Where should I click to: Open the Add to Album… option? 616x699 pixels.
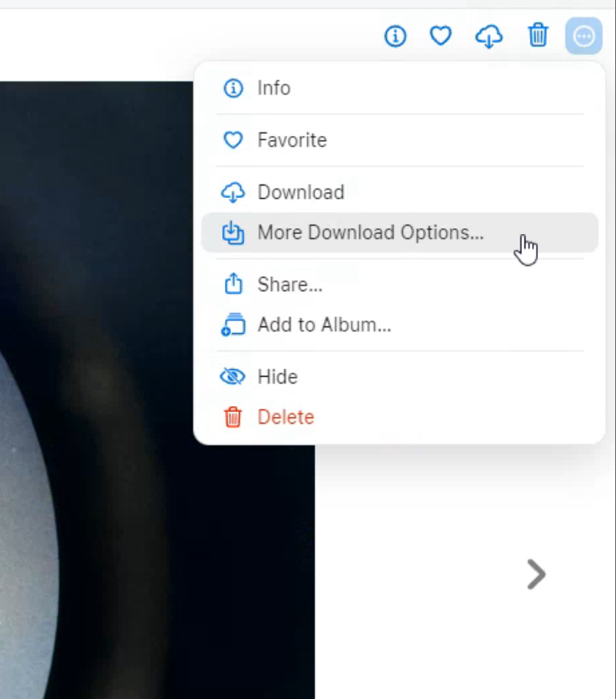tap(324, 325)
